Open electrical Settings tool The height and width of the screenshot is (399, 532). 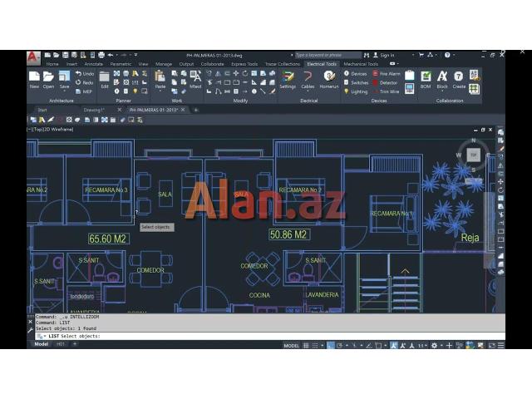click(288, 76)
